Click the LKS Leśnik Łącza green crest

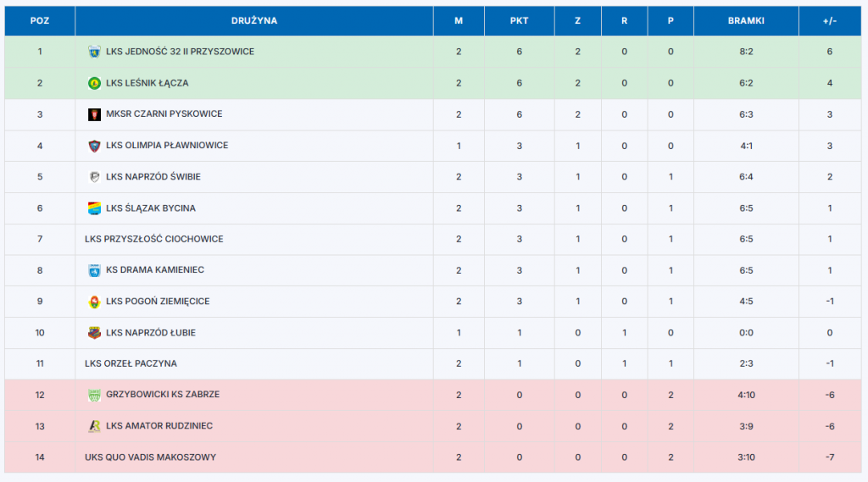pos(94,83)
